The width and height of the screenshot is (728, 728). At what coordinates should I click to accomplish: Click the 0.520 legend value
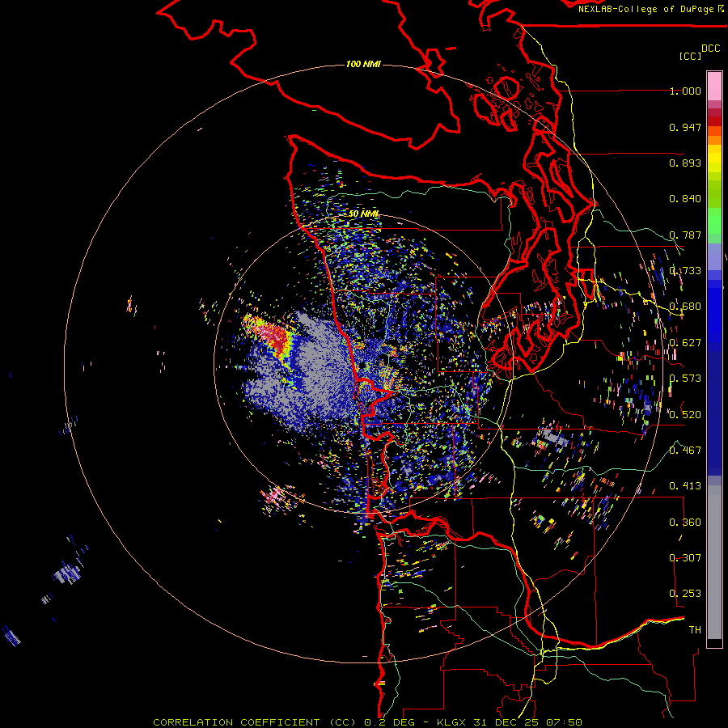(x=685, y=415)
